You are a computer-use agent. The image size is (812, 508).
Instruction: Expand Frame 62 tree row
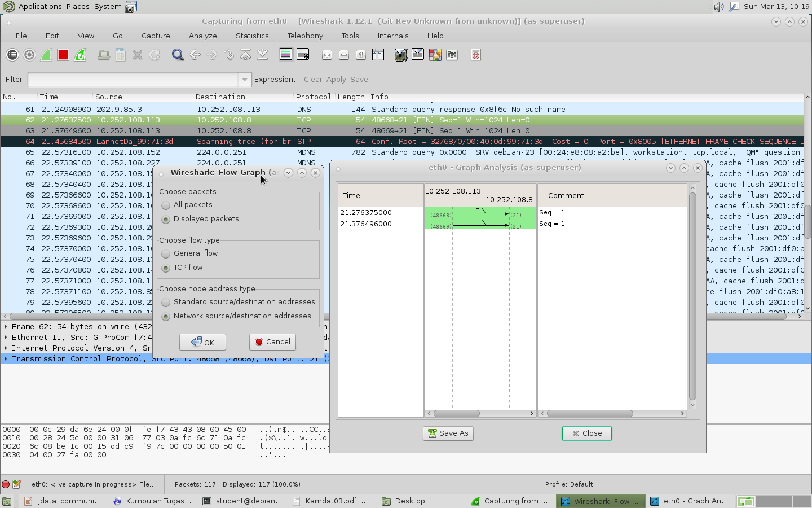point(6,327)
